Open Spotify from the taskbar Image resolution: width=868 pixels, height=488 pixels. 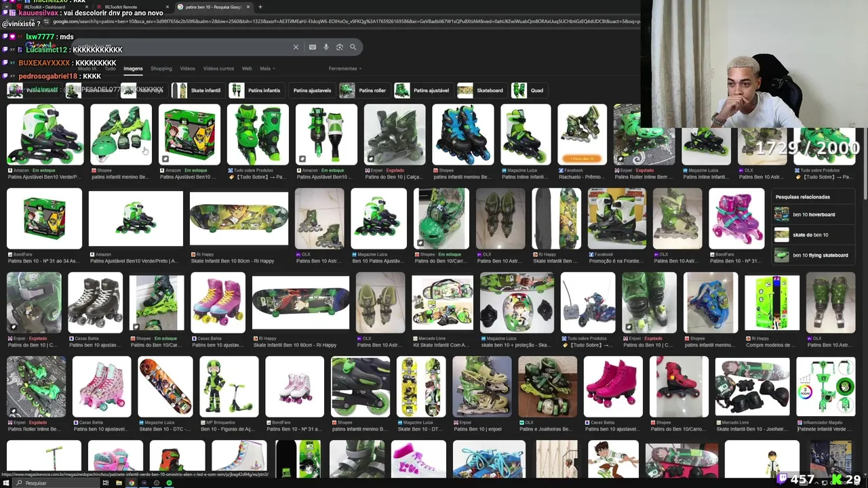click(x=170, y=483)
